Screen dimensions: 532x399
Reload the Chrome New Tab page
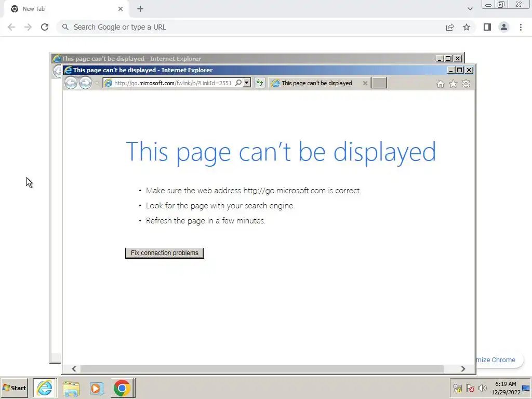tap(45, 27)
